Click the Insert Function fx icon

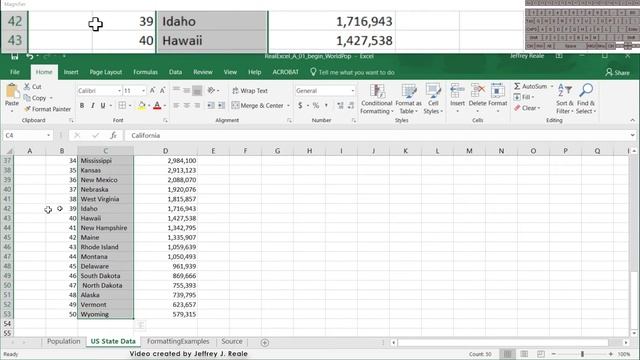[x=113, y=136]
